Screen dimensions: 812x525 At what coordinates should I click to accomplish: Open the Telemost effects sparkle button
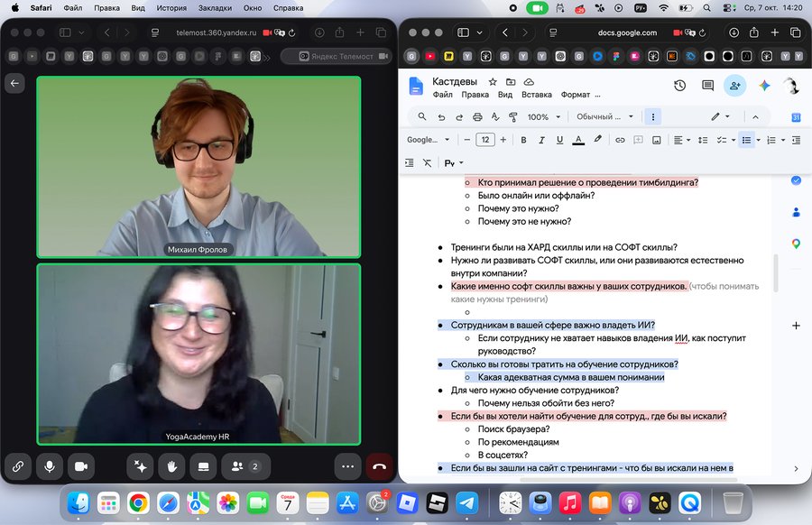point(140,466)
